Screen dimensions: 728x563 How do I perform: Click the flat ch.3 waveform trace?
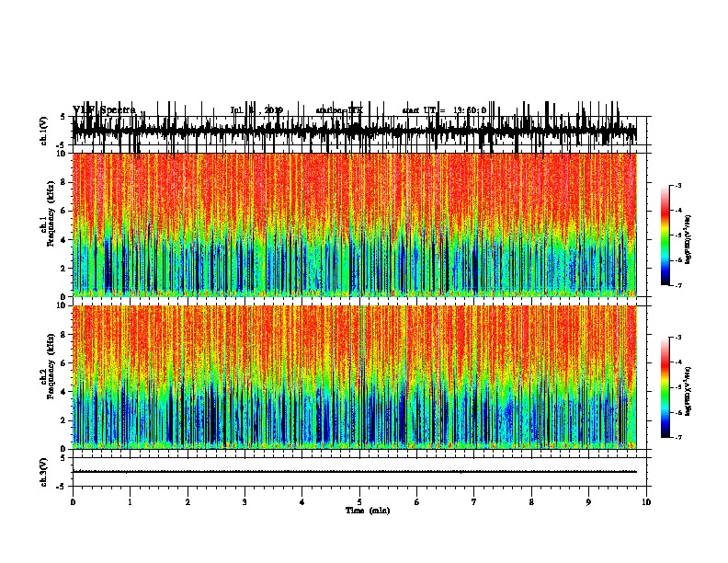click(354, 472)
